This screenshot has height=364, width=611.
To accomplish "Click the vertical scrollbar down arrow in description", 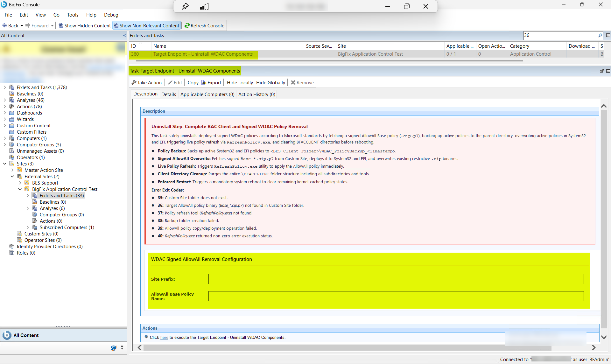I will 604,337.
